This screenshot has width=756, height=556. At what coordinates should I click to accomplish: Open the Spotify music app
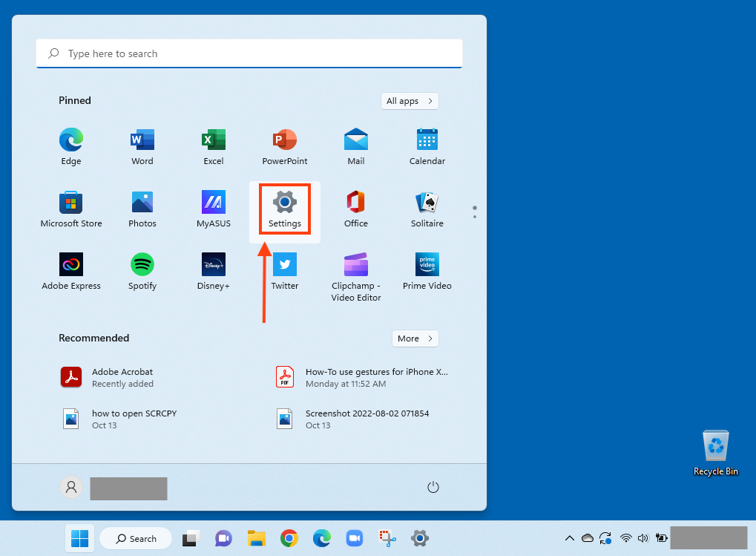point(142,270)
